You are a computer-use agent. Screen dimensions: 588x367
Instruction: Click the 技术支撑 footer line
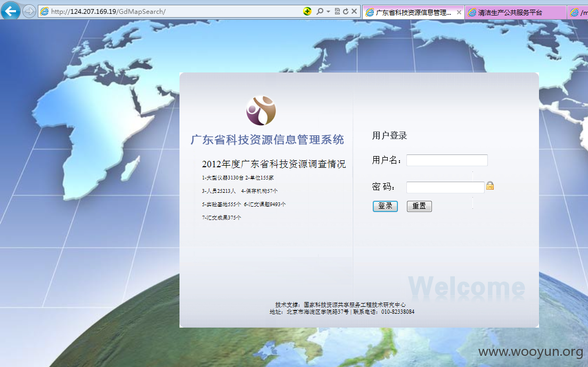340,305
